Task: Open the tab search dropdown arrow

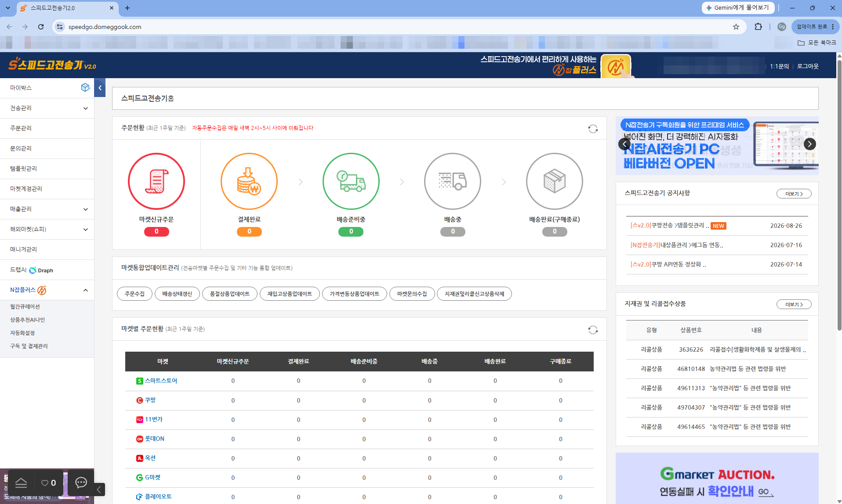Action: pos(8,8)
